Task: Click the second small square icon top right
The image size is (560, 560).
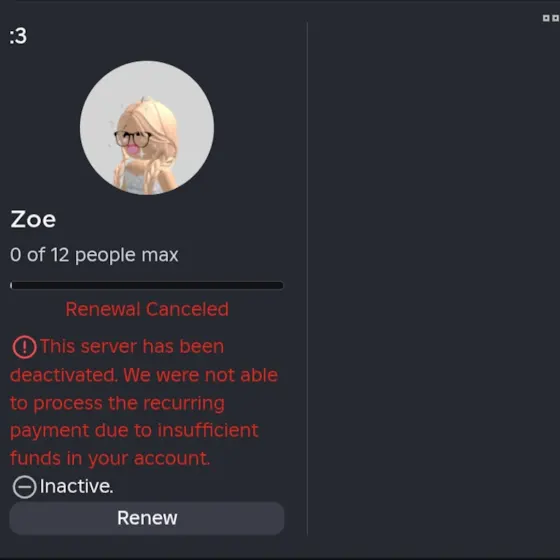Action: click(x=555, y=18)
